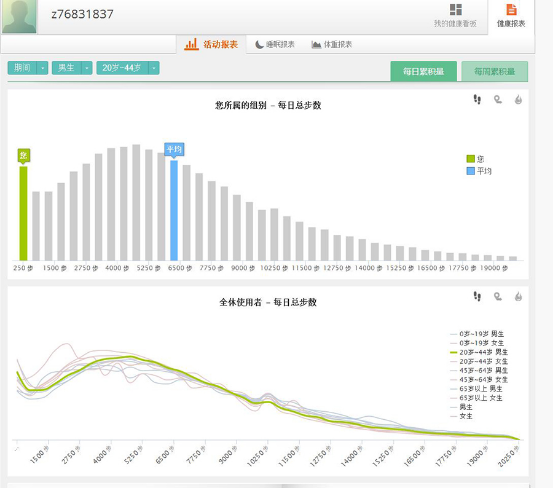This screenshot has width=554, height=489.
Task: Click the 男生 gender filter label
Action: pyautogui.click(x=67, y=68)
